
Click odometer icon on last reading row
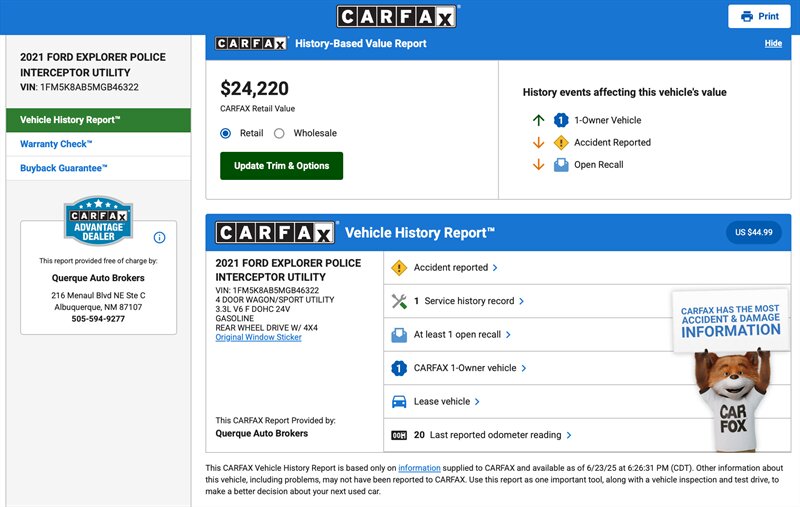(x=399, y=435)
